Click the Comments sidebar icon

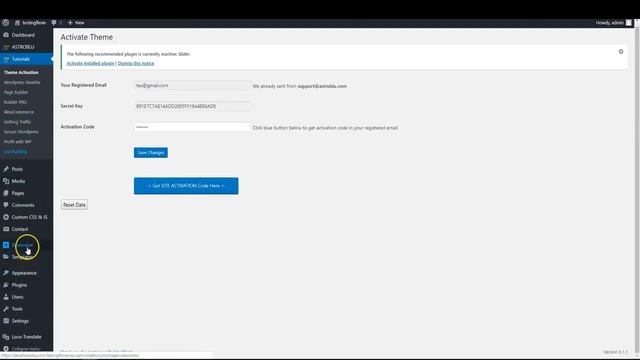click(6, 205)
